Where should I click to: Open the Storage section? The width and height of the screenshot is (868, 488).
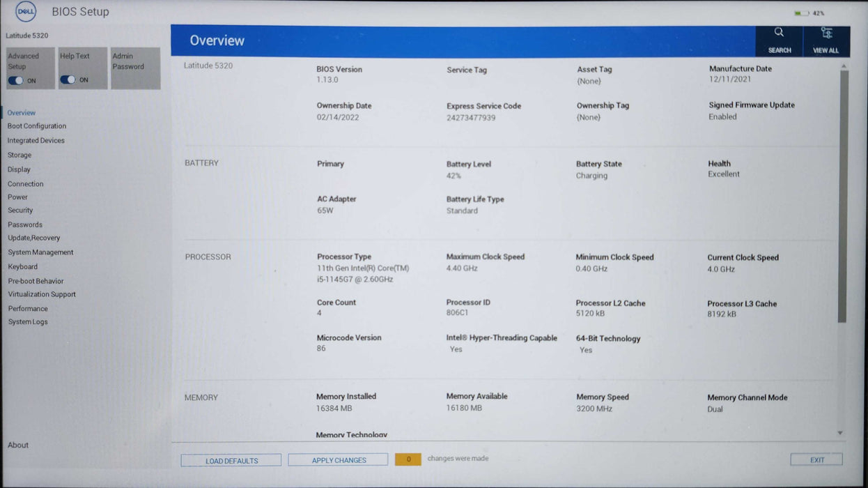click(20, 155)
